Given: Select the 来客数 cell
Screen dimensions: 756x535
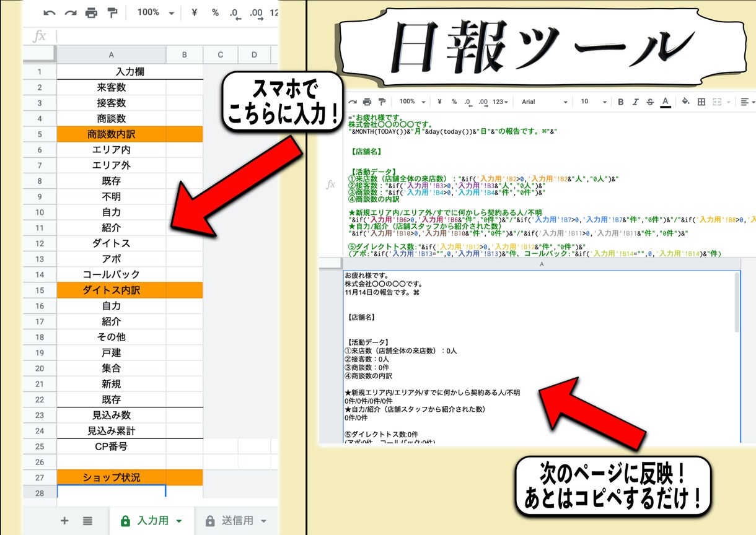Looking at the screenshot, I should (x=112, y=87).
